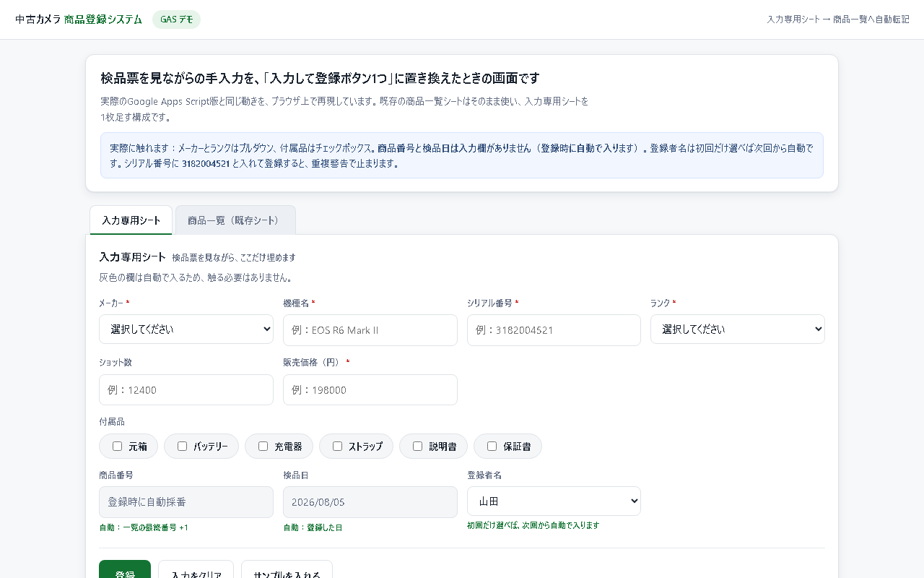Open the メーカー dropdown
The image size is (924, 578).
pyautogui.click(x=186, y=329)
